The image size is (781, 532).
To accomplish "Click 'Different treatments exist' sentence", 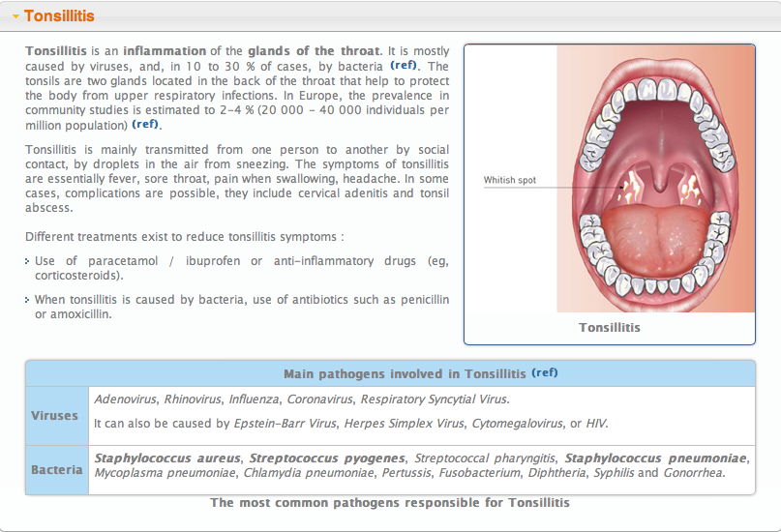I will coord(184,237).
